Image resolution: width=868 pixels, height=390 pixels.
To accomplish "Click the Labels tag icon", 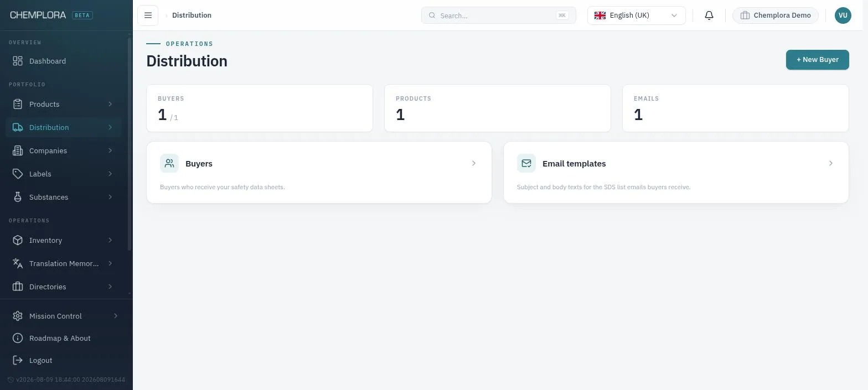I will [18, 174].
